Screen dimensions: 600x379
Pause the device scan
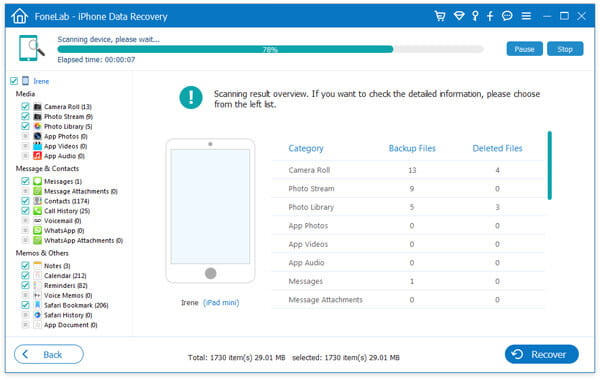[524, 49]
